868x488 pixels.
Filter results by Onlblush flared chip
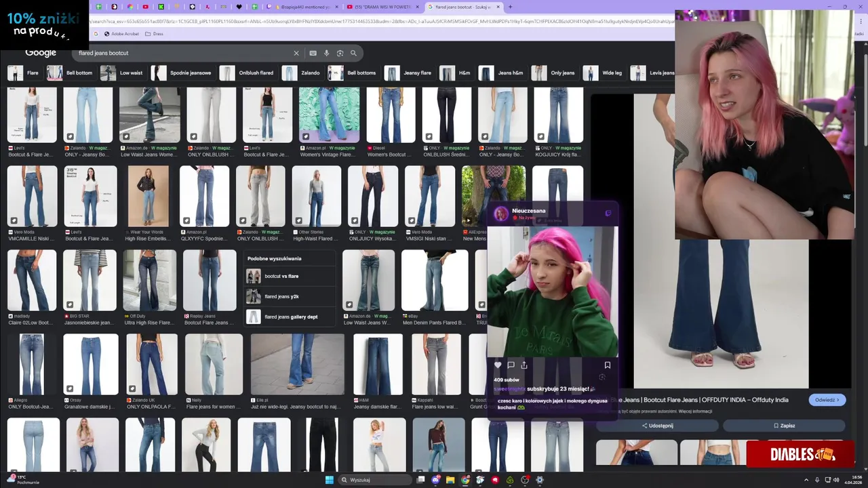pyautogui.click(x=248, y=73)
